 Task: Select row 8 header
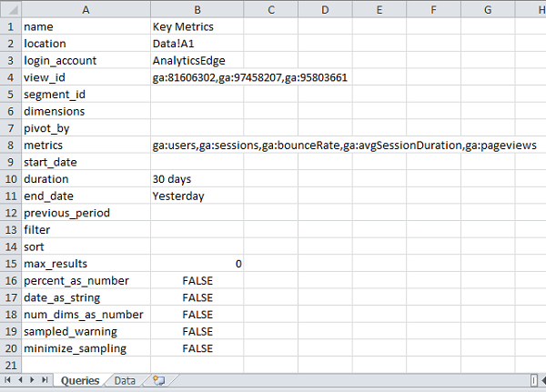coord(11,145)
